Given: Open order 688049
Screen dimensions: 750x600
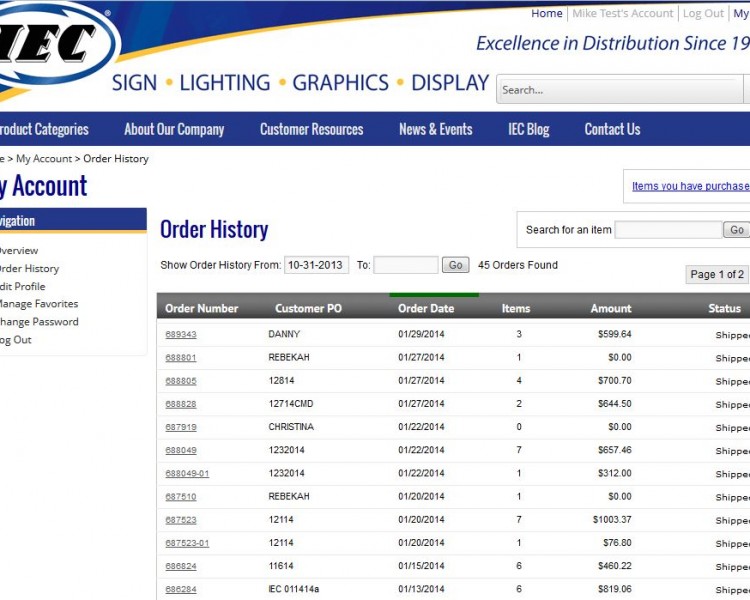Looking at the screenshot, I should [x=181, y=450].
